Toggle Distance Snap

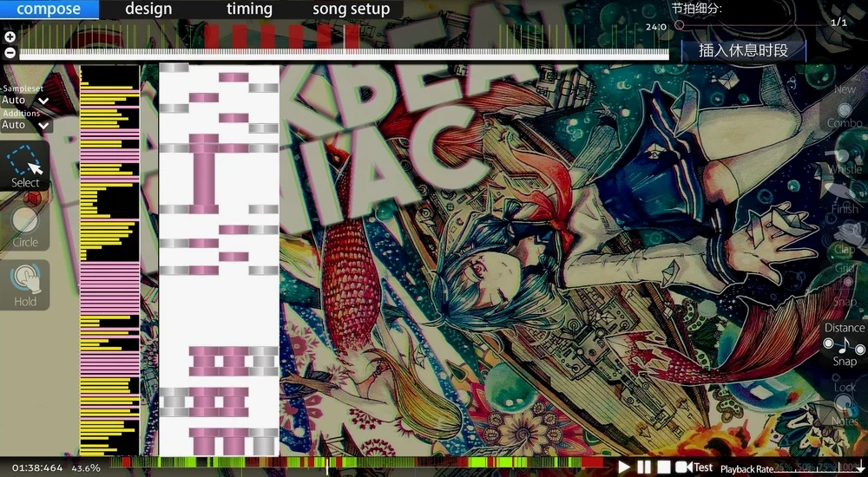pyautogui.click(x=845, y=344)
